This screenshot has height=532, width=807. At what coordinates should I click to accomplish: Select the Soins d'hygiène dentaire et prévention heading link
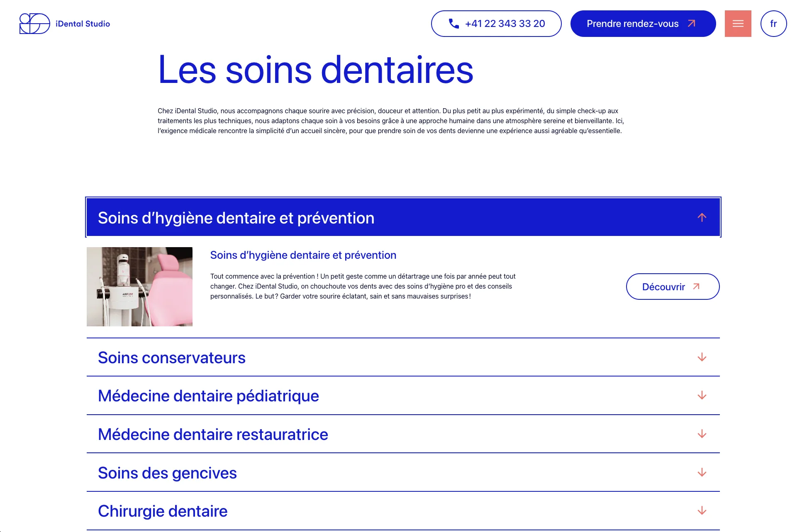tap(303, 255)
